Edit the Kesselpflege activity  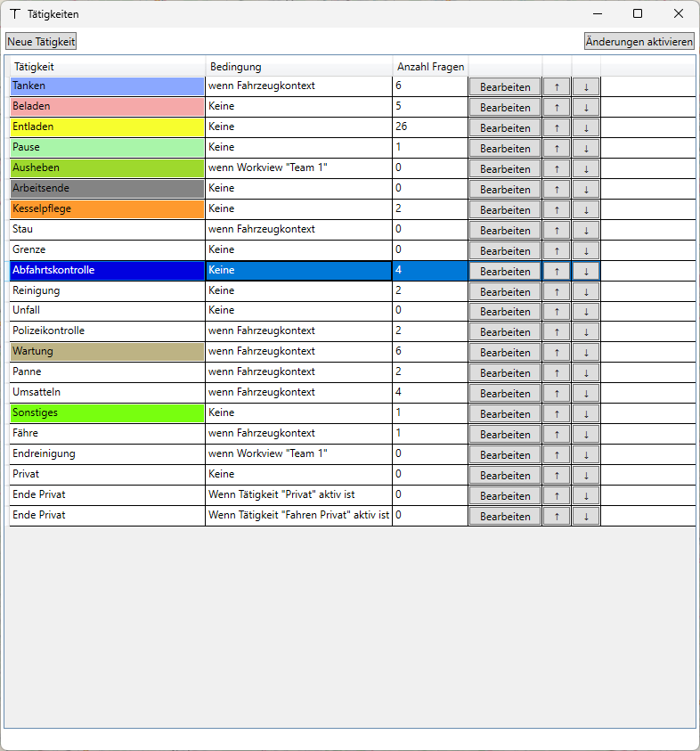coord(505,210)
